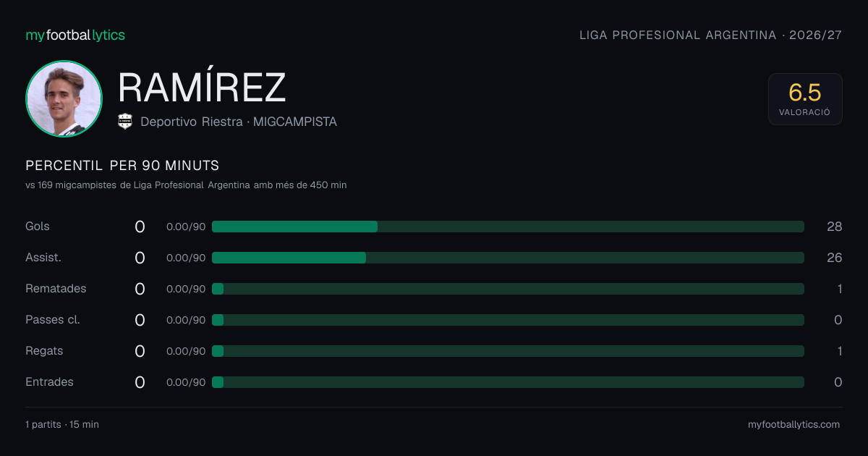Click the Liga Profesional Argentina 2026/27 header
Screen dimensions: 868x456
pos(710,35)
